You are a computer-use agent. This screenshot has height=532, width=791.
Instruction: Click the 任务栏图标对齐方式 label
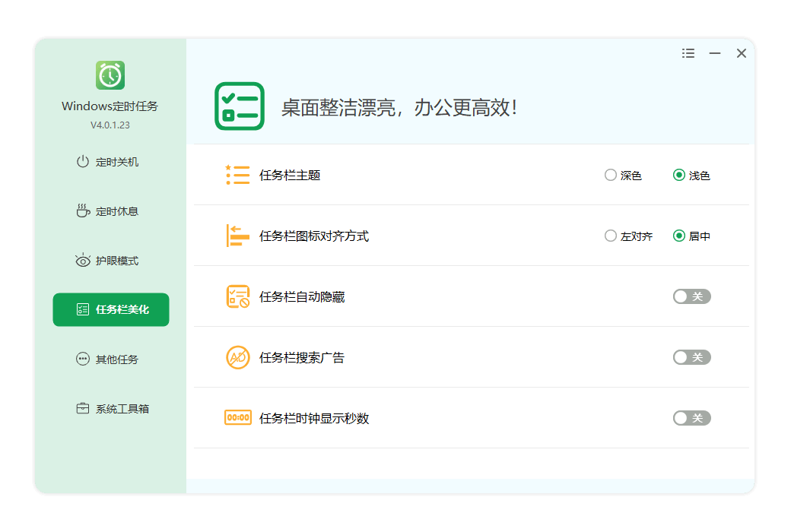(314, 236)
